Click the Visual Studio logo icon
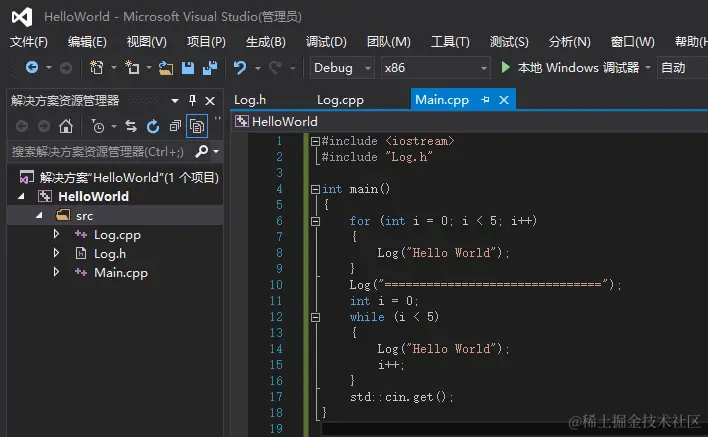This screenshot has width=708, height=437. click(x=22, y=17)
